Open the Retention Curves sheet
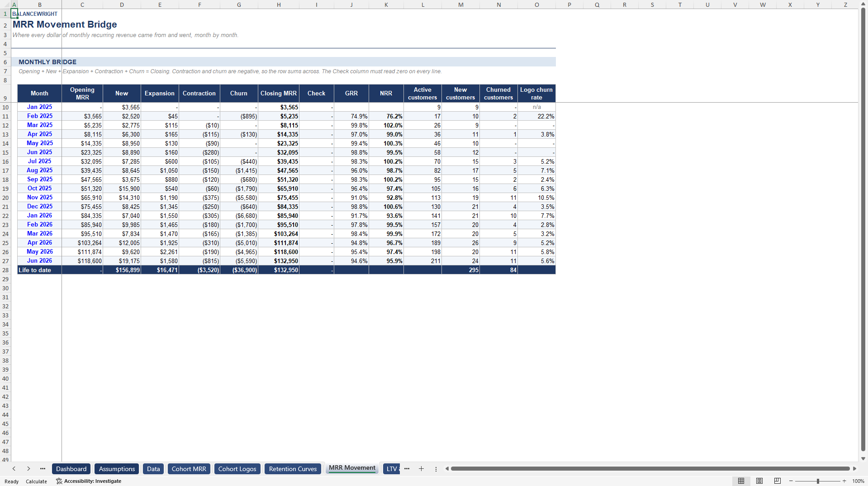The image size is (868, 486). 293,469
